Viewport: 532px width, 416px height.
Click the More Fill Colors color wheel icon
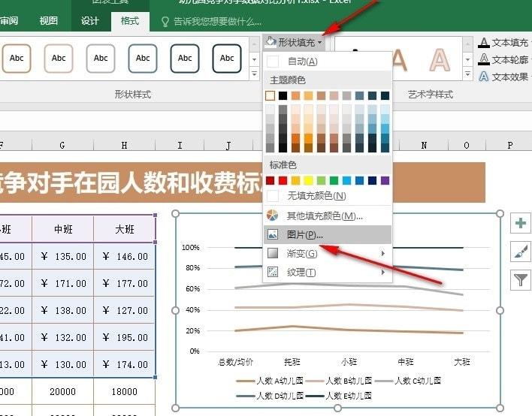273,216
